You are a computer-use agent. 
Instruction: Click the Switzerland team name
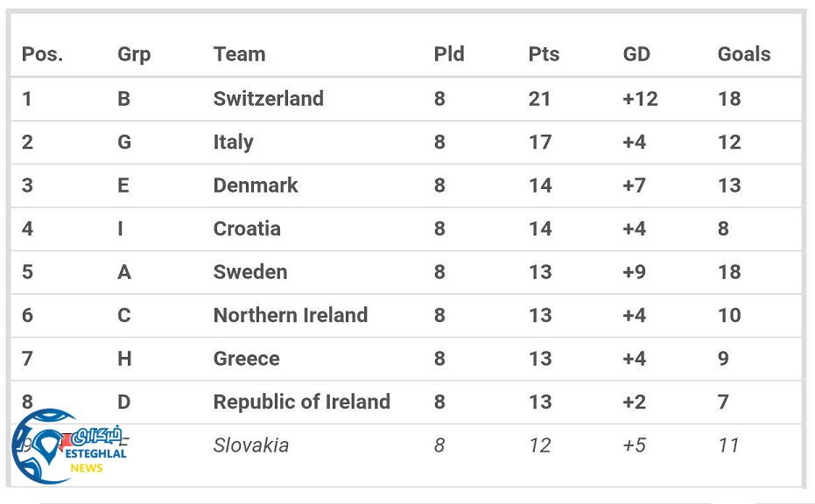pos(268,99)
